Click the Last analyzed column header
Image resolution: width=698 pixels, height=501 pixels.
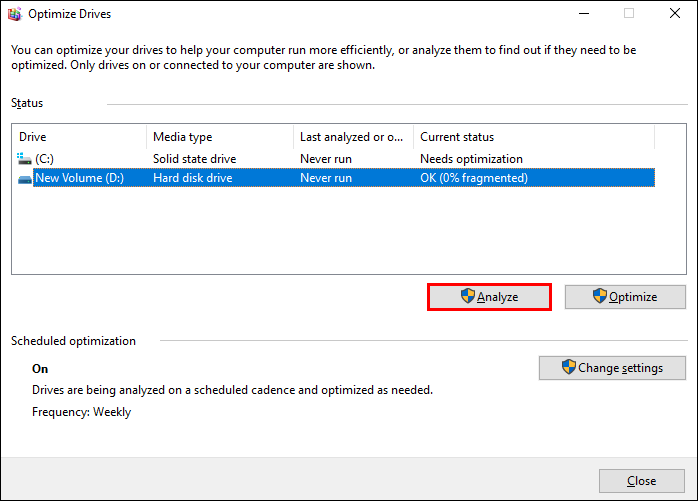(353, 137)
